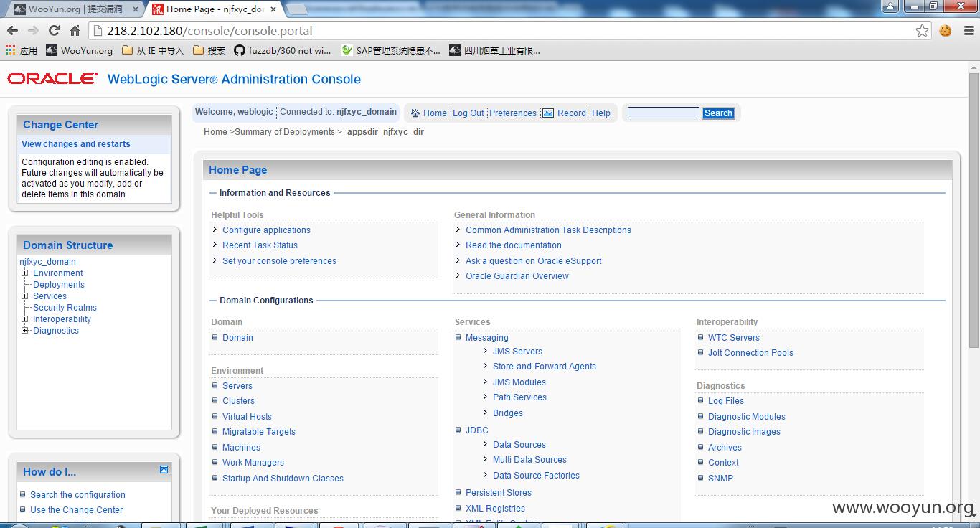Select Security Realms in Domain Structure tree
This screenshot has height=528, width=980.
pyautogui.click(x=65, y=308)
